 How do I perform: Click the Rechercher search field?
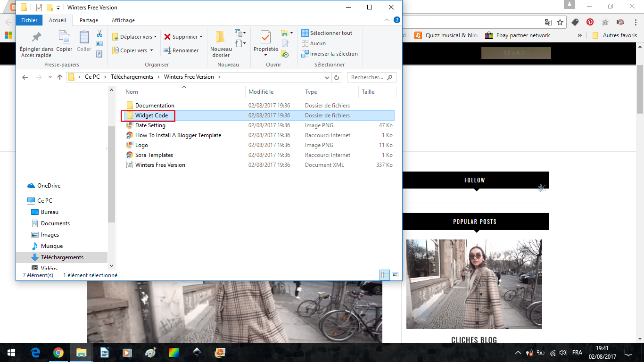[368, 77]
